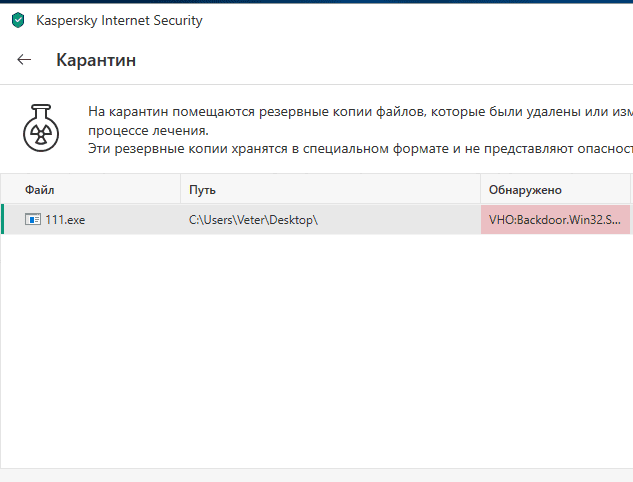The height and width of the screenshot is (482, 633).
Task: Click the sentence starting 'Эти резервные копии'
Action: [360, 148]
